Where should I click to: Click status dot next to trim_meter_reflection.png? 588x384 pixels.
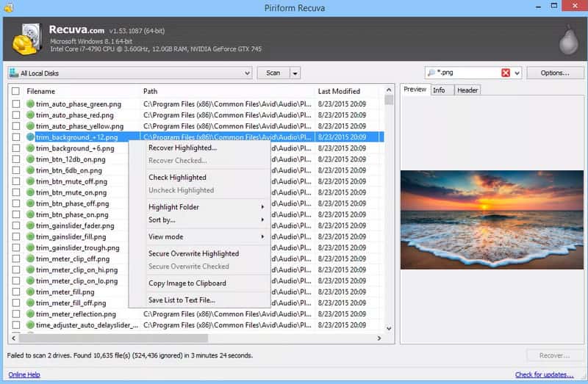click(x=30, y=314)
